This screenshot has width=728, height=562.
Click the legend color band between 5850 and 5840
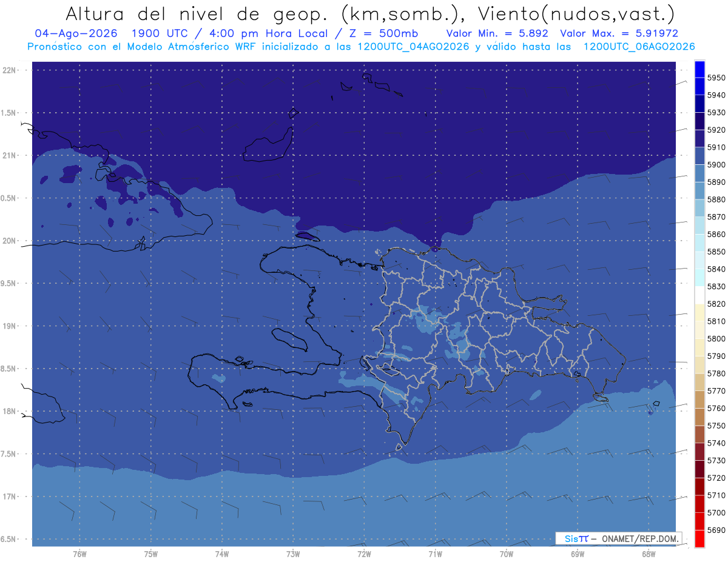pos(699,260)
